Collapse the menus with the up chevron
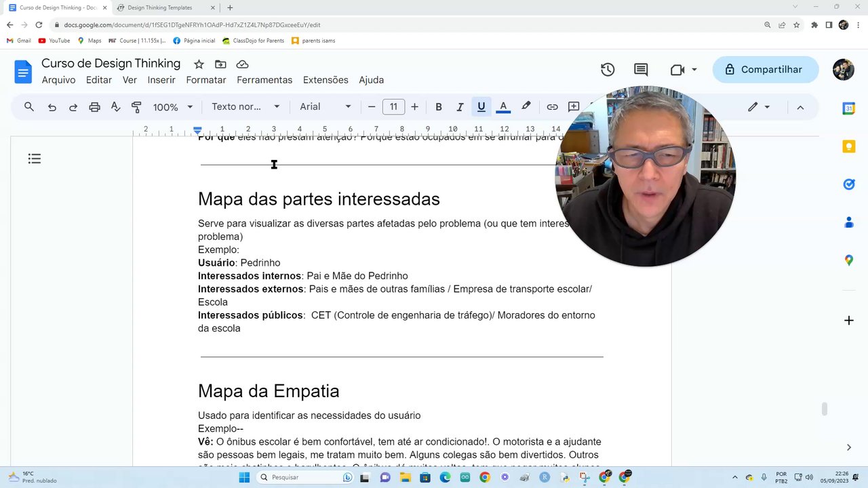This screenshot has width=868, height=488. [800, 107]
